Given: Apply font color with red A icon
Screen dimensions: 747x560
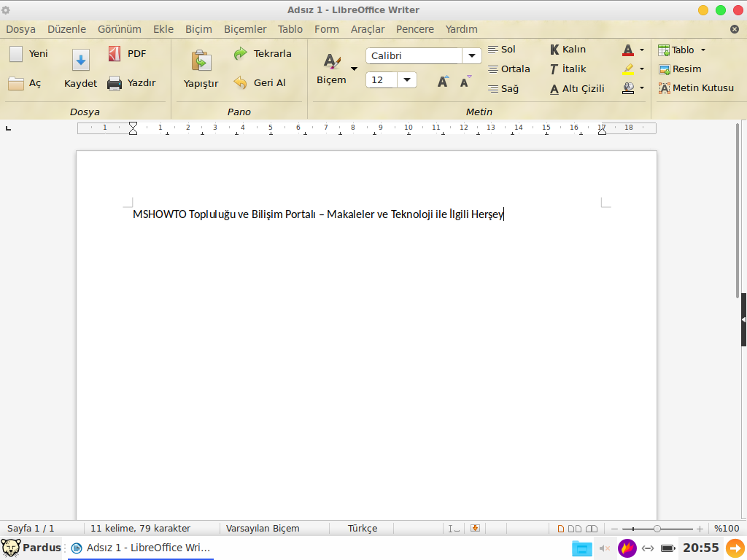Looking at the screenshot, I should tap(628, 50).
